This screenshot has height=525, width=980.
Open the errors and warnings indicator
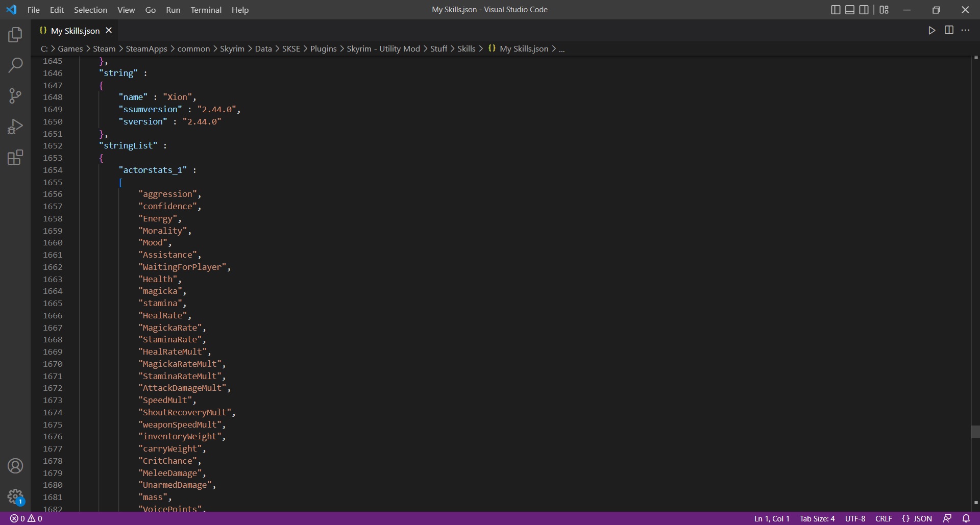coord(27,518)
